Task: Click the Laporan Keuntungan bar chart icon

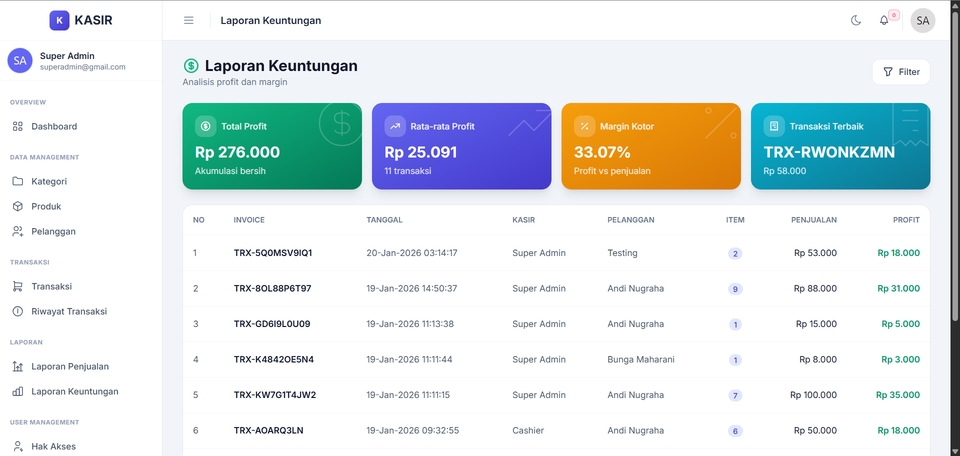Action: tap(18, 392)
